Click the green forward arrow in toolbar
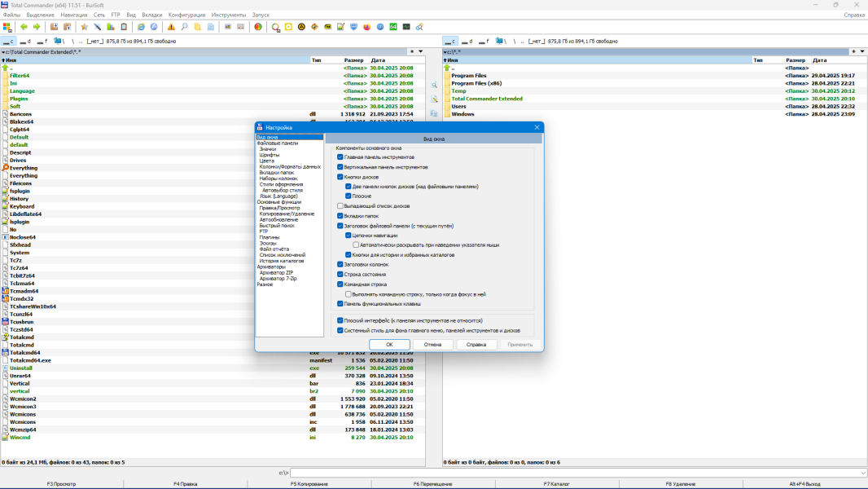The width and height of the screenshot is (868, 489). point(37,27)
